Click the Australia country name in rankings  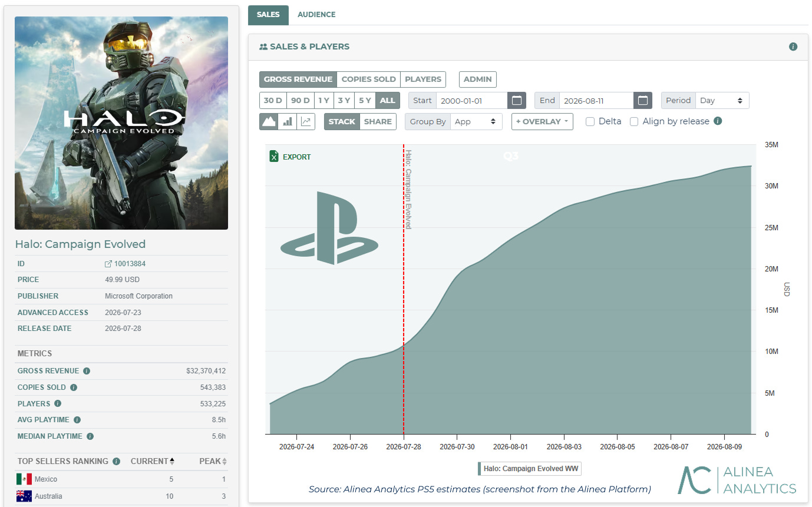(48, 496)
